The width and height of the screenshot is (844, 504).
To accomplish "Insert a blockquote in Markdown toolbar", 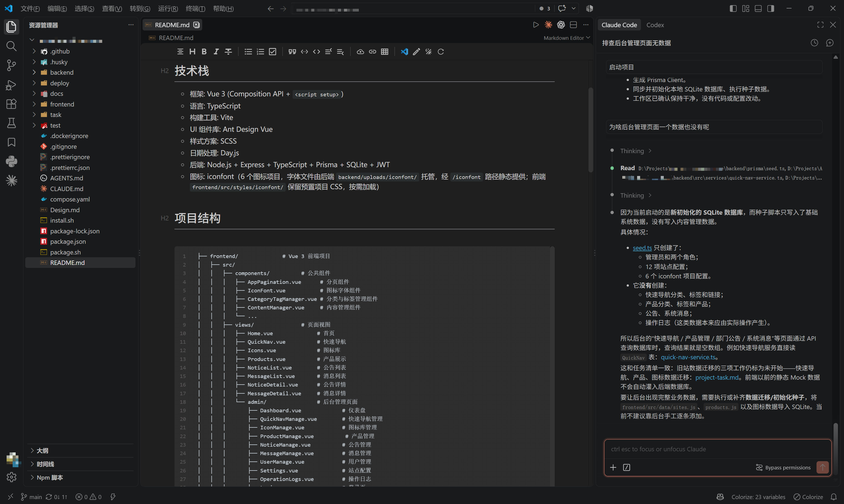I will (292, 52).
